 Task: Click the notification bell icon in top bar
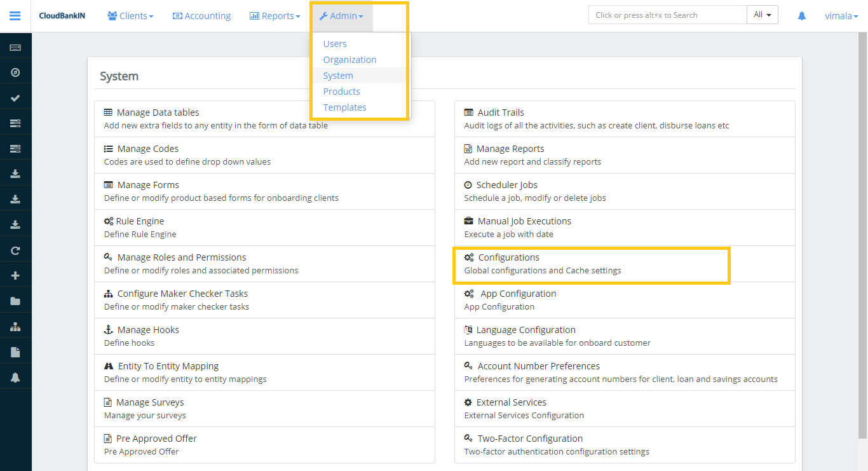tap(801, 15)
